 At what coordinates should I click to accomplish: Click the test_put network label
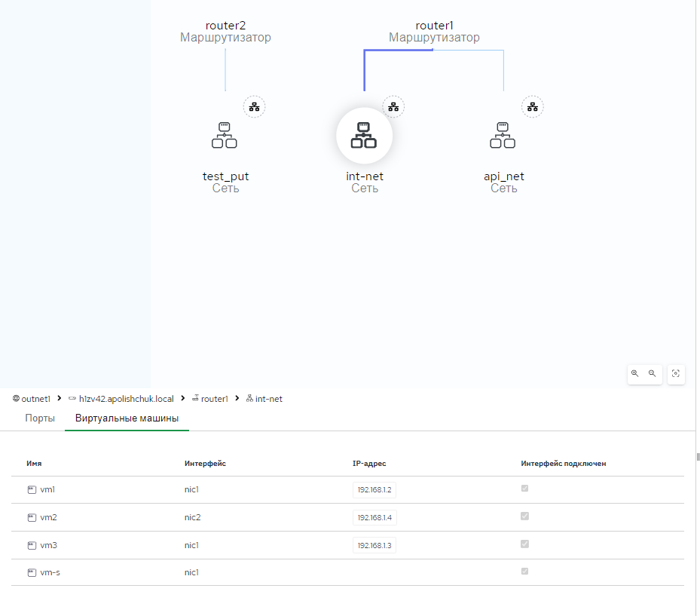[x=225, y=176]
